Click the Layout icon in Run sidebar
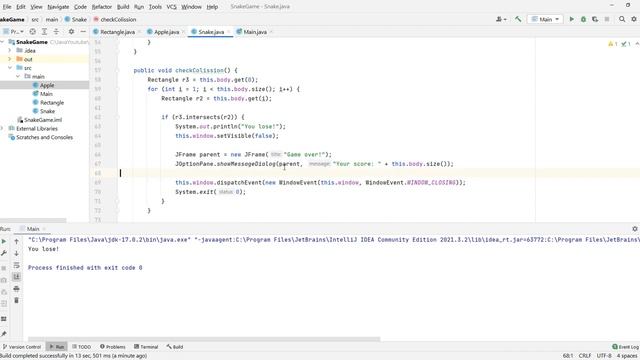The height and width of the screenshot is (360, 640). point(4,319)
